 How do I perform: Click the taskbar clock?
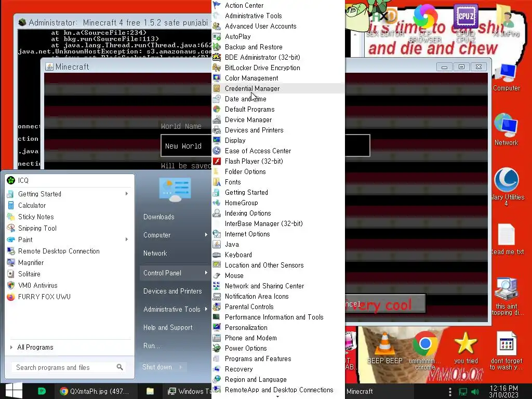pyautogui.click(x=503, y=392)
